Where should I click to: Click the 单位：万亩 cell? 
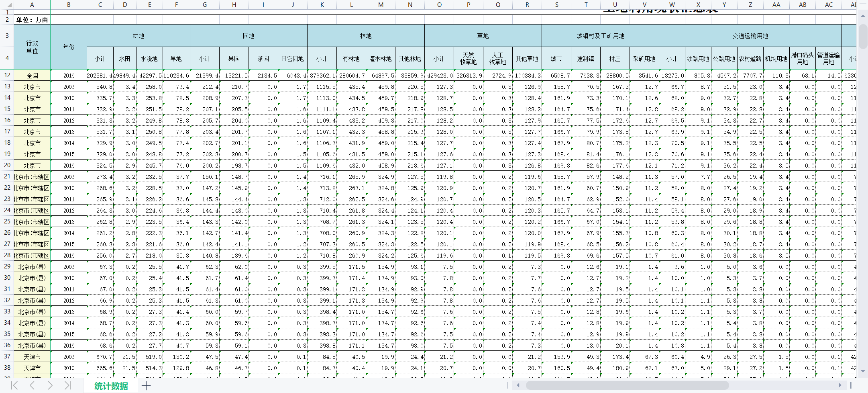click(x=32, y=20)
